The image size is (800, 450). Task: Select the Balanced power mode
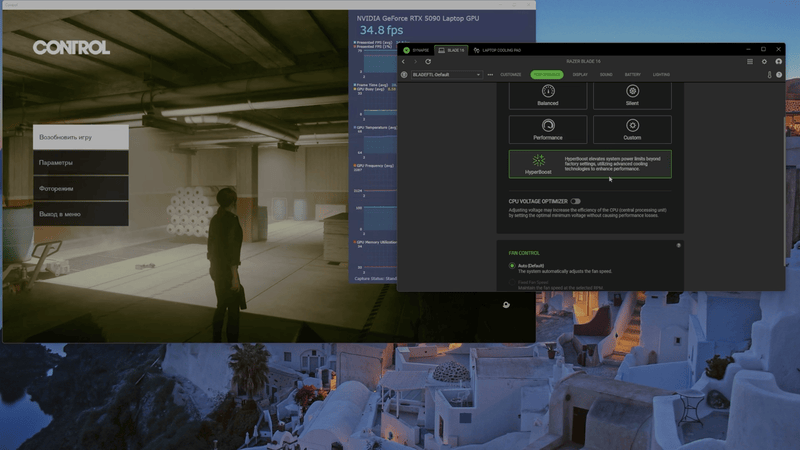coord(548,95)
